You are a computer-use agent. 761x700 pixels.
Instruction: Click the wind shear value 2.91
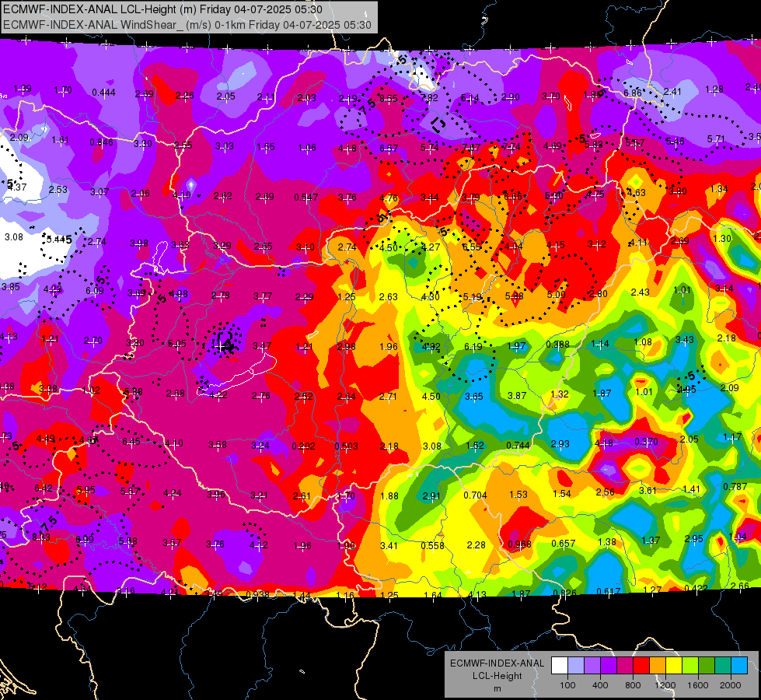431,496
